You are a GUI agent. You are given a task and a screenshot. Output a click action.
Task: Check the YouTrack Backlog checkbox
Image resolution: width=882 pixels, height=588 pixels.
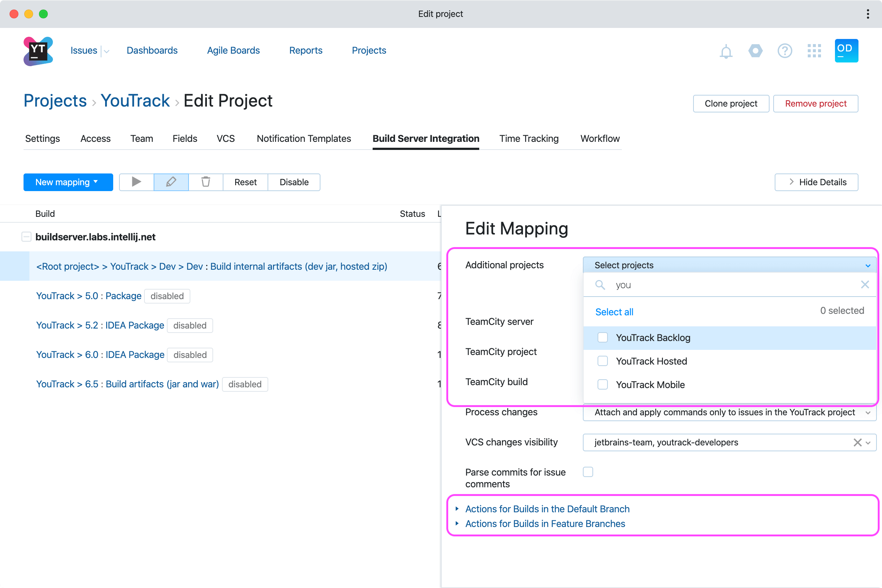[x=602, y=337]
